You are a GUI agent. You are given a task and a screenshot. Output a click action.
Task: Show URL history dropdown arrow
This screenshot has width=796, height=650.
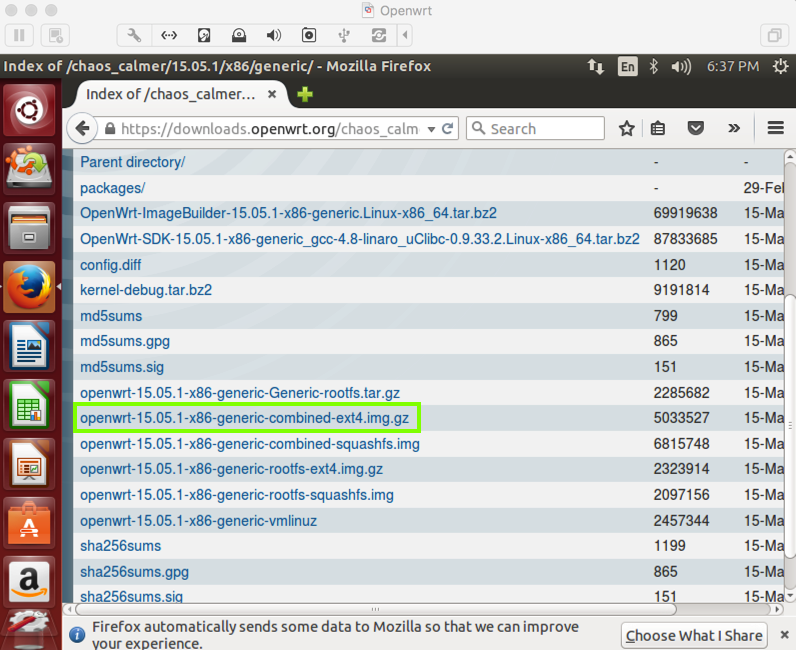coord(431,129)
